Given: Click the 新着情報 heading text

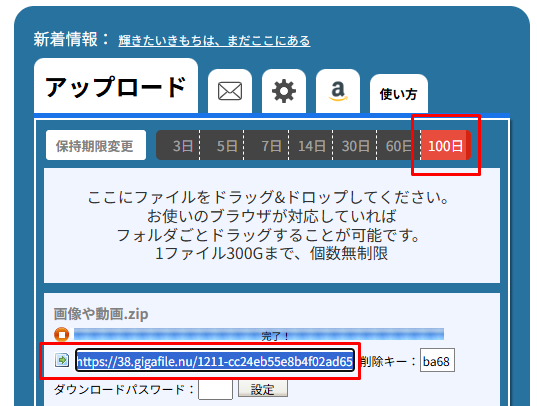Looking at the screenshot, I should point(71,39).
